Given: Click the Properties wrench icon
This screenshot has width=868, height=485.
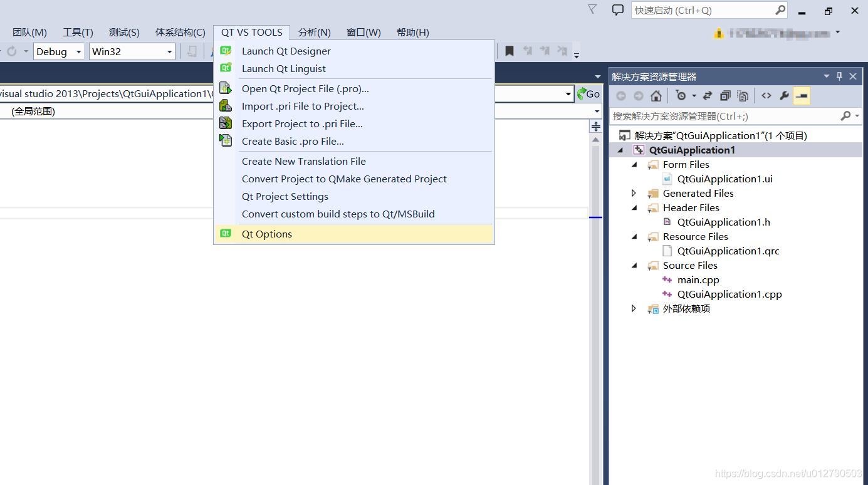Looking at the screenshot, I should pyautogui.click(x=784, y=96).
